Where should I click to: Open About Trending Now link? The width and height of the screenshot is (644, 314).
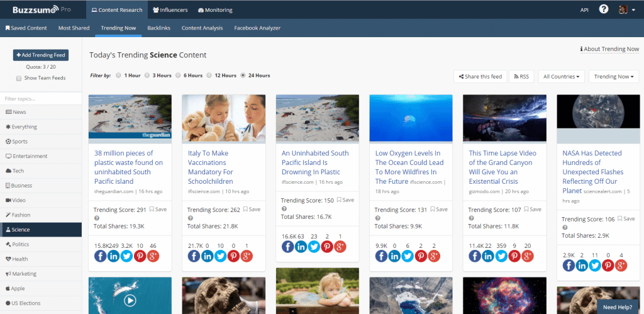click(x=609, y=49)
